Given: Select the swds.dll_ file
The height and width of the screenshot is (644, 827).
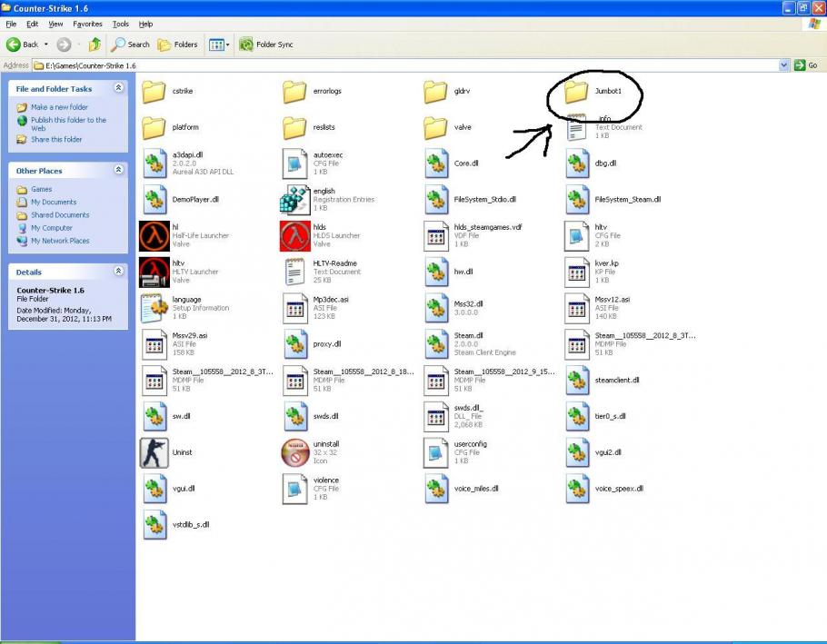Looking at the screenshot, I should (x=435, y=417).
